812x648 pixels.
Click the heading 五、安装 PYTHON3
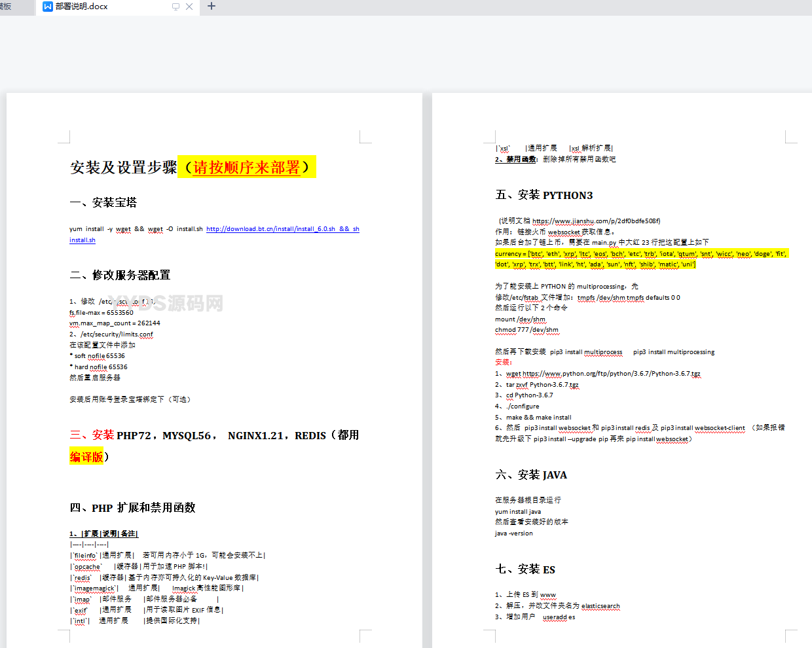pos(544,195)
